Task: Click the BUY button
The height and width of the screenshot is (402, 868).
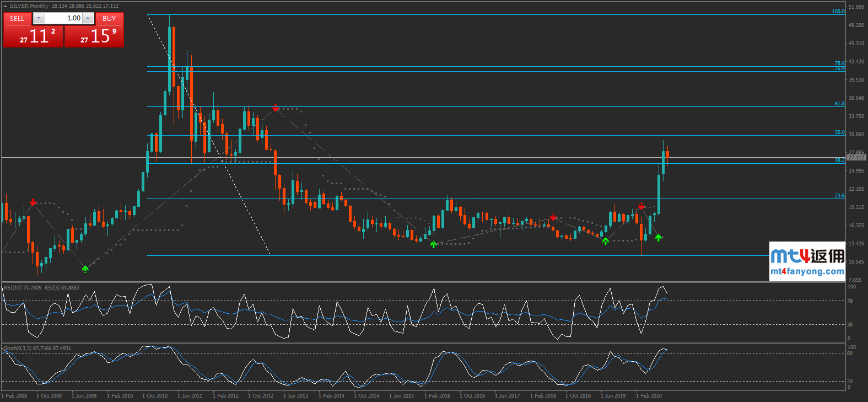Action: click(109, 18)
